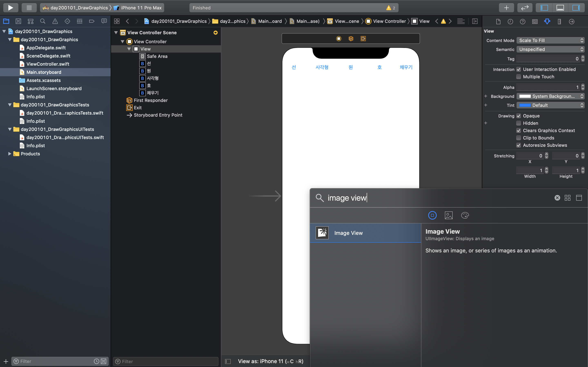This screenshot has height=367, width=588.
Task: Expand the Products folder
Action: (x=10, y=154)
